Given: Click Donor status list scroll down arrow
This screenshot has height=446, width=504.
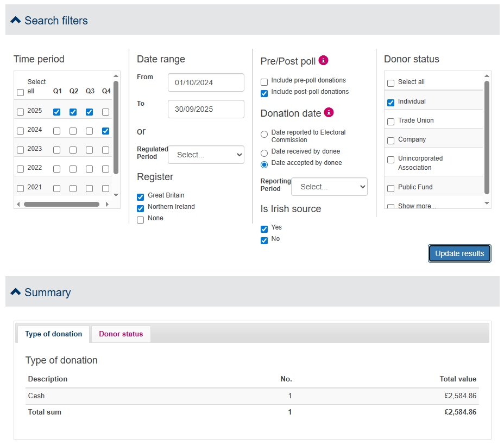Looking at the screenshot, I should (487, 203).
